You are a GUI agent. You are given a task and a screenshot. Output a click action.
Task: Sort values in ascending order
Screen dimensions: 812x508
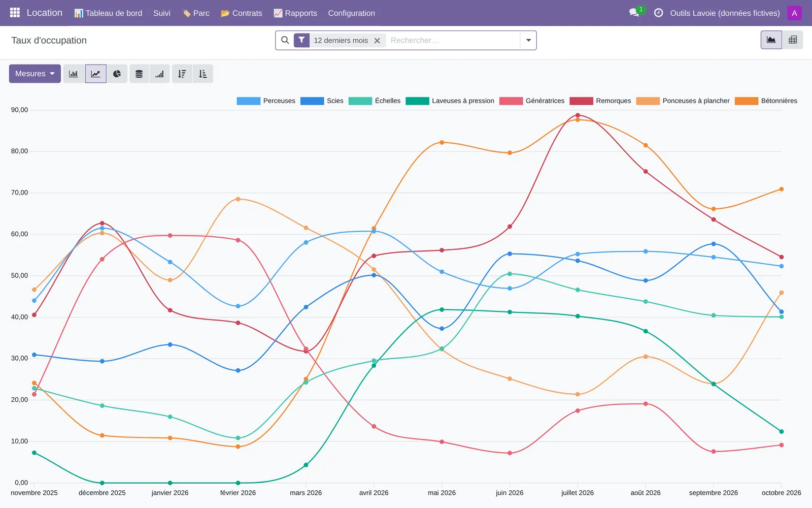(x=203, y=74)
